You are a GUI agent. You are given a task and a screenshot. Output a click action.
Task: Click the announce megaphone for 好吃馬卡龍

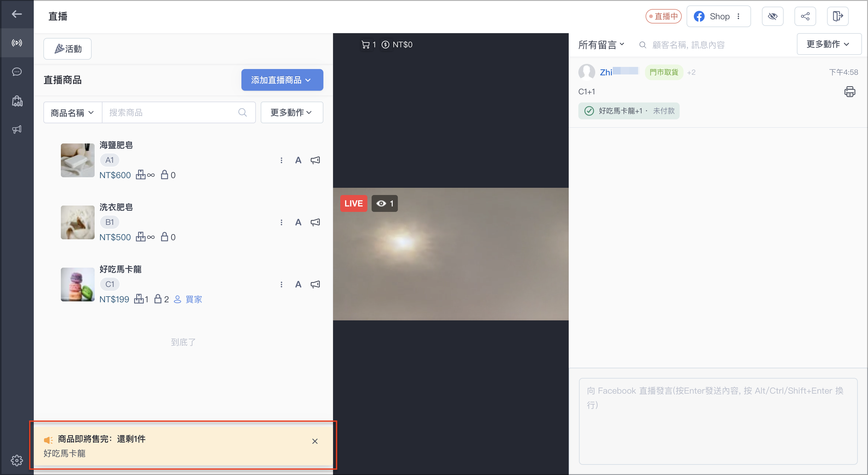[x=315, y=284]
